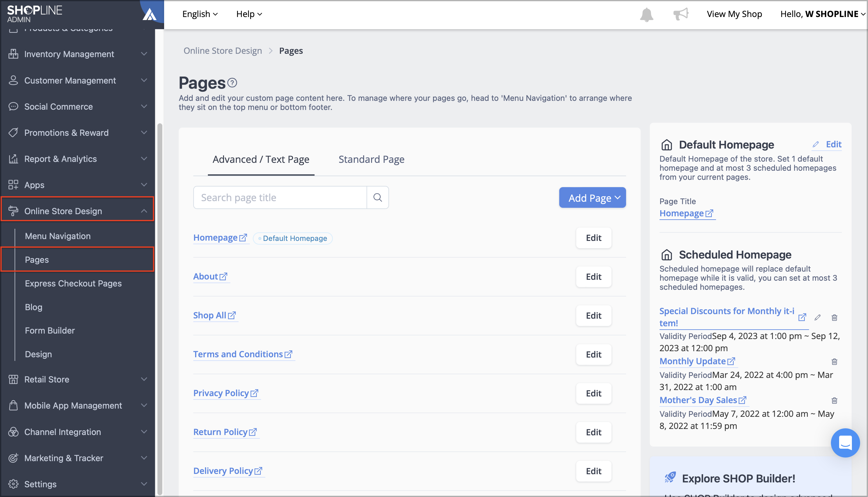868x497 pixels.
Task: Click the search magnifier icon
Action: coord(377,197)
